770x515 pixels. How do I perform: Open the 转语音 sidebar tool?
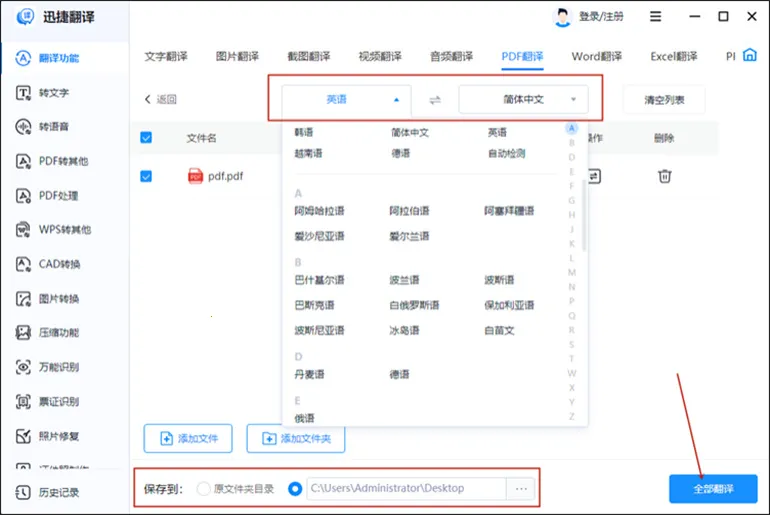click(24, 127)
